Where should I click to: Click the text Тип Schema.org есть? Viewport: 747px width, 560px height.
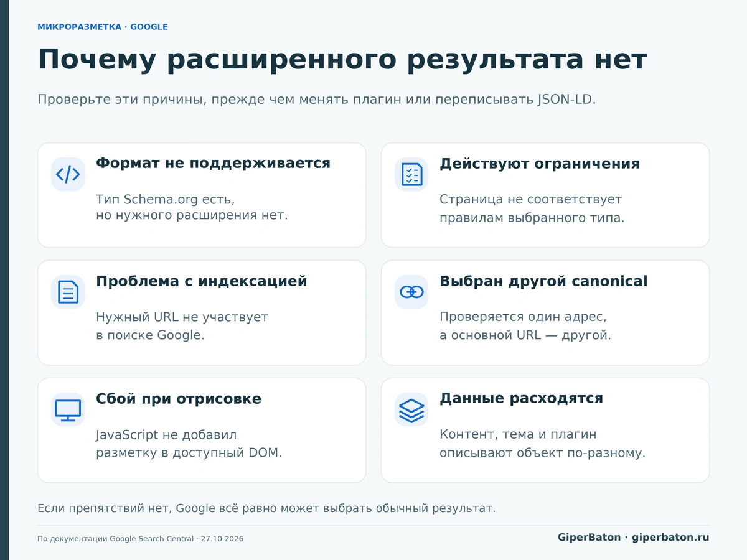166,200
